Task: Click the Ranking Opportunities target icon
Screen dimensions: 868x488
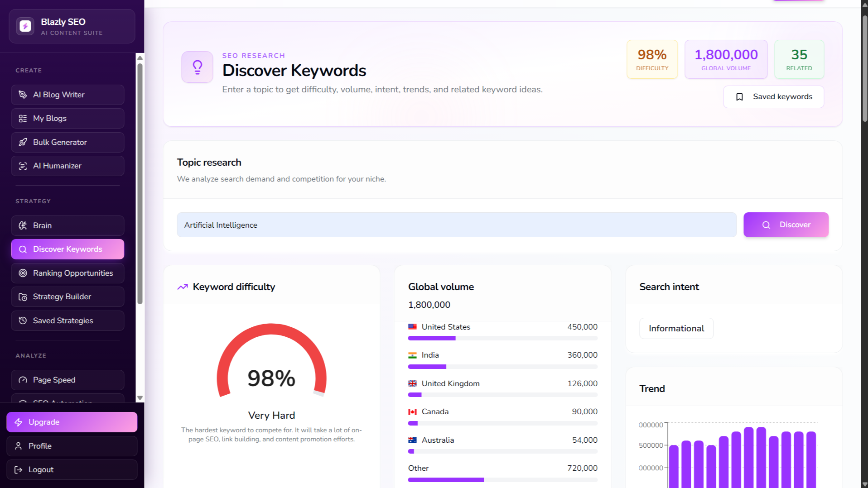Action: pos(23,273)
